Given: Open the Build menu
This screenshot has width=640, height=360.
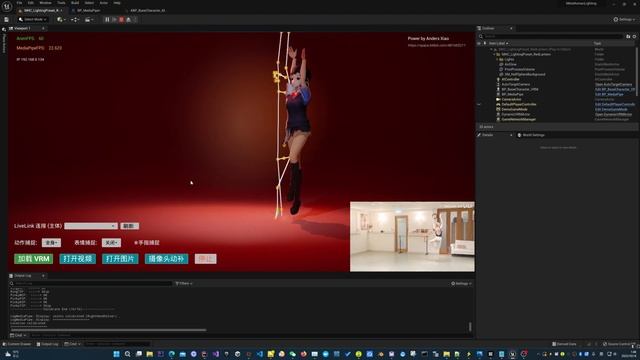Looking at the screenshot, I should coord(75,3).
